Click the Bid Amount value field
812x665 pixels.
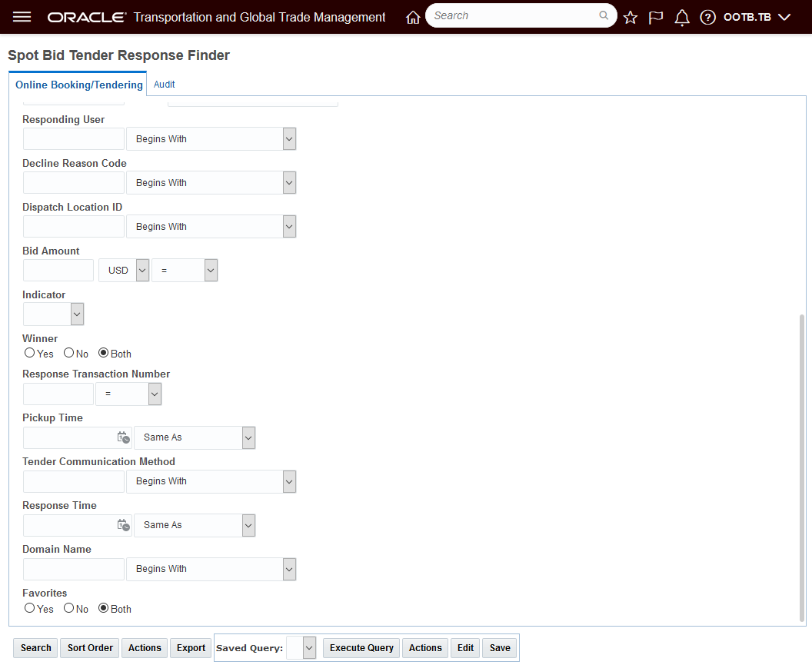point(58,271)
